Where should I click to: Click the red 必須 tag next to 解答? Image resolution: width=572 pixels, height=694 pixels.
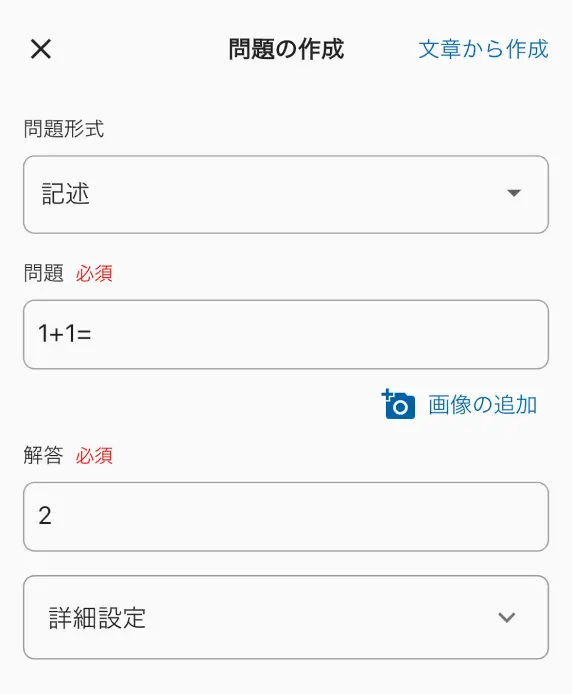pyautogui.click(x=94, y=455)
